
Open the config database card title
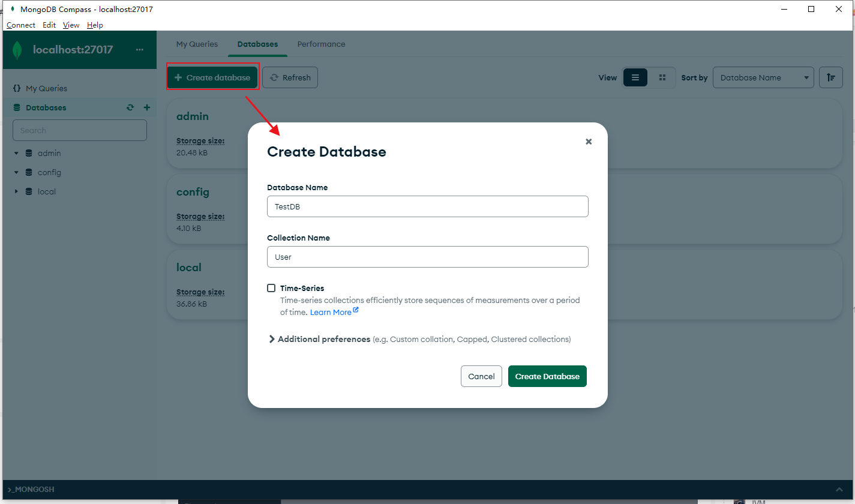193,192
